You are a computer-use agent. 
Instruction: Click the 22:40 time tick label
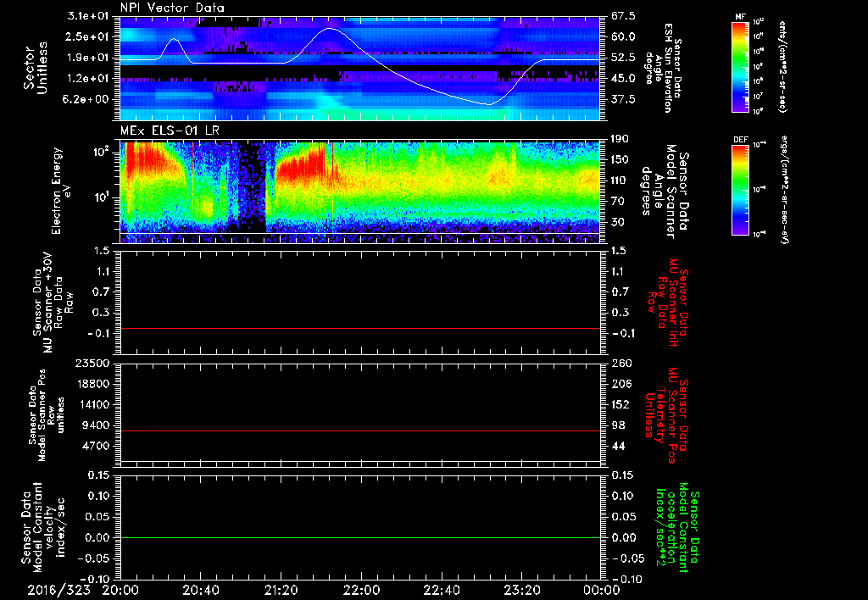tap(441, 591)
